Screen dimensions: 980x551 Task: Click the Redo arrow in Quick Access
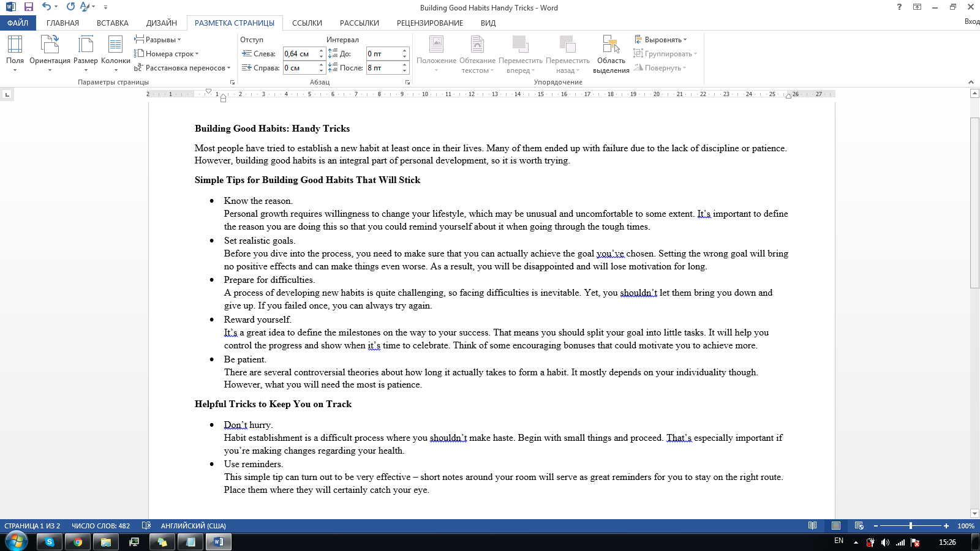coord(70,7)
